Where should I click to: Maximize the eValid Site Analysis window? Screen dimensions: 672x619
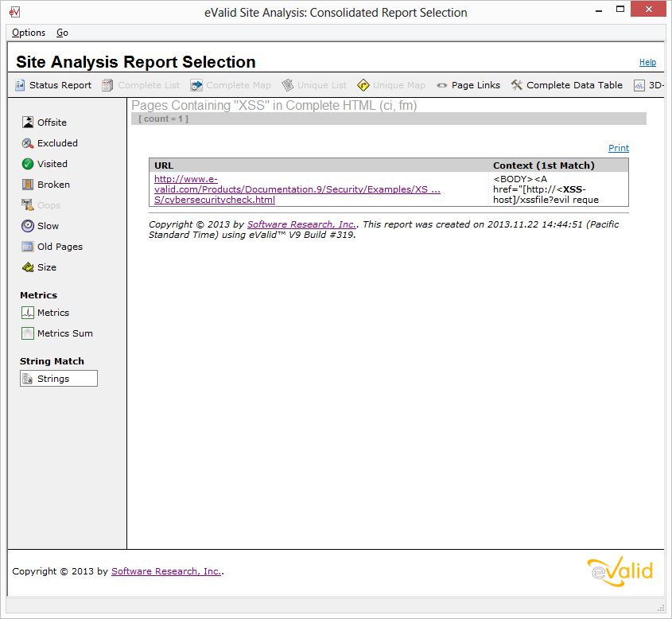tap(620, 10)
